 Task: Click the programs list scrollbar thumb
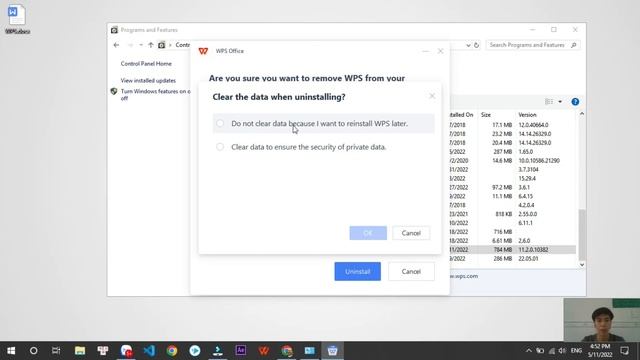582,235
